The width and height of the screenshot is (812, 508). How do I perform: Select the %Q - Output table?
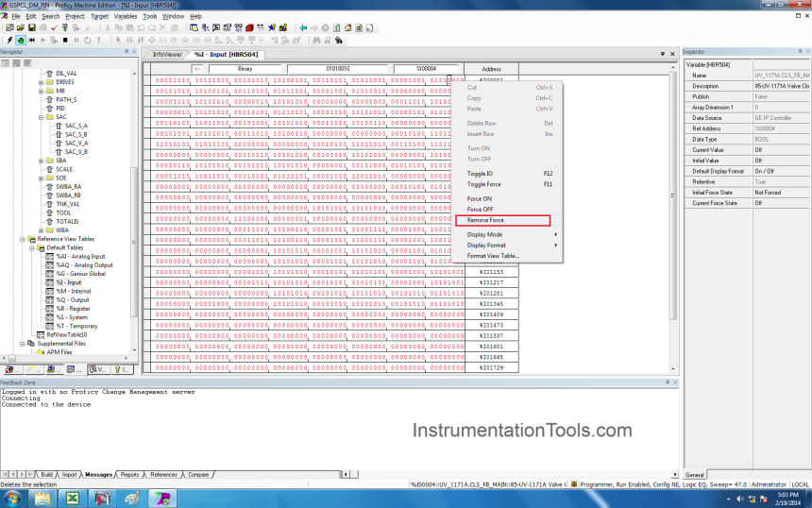pyautogui.click(x=72, y=300)
